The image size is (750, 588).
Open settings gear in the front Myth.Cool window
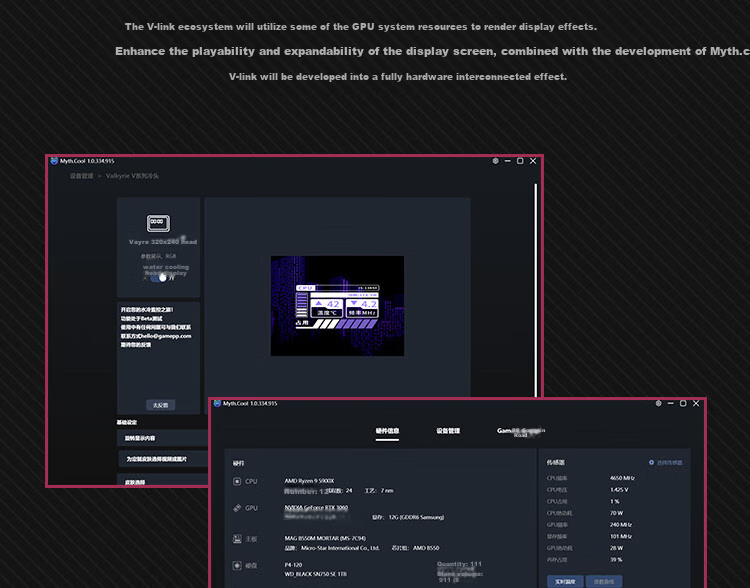(x=659, y=403)
